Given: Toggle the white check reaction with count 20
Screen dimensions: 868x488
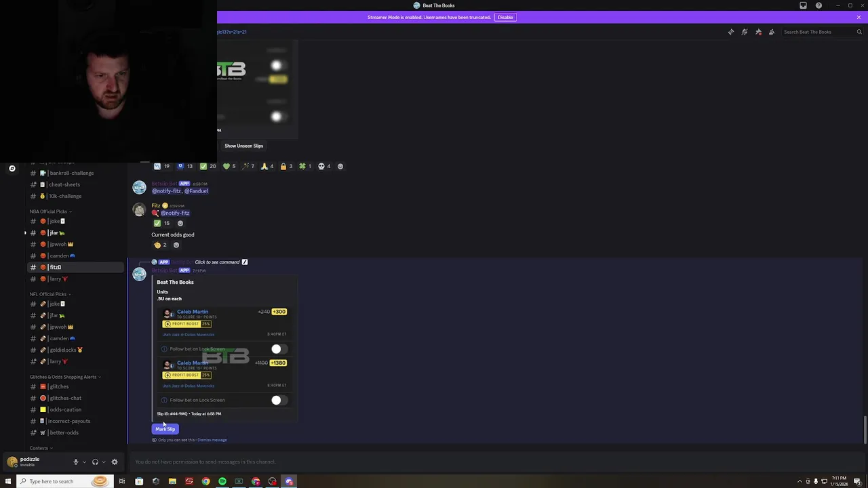Looking at the screenshot, I should (208, 166).
